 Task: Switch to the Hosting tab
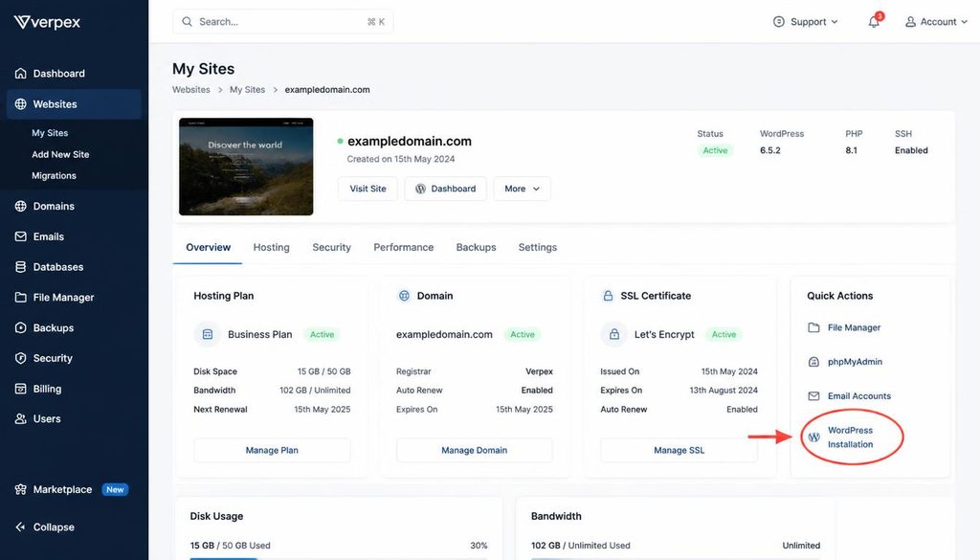click(271, 248)
